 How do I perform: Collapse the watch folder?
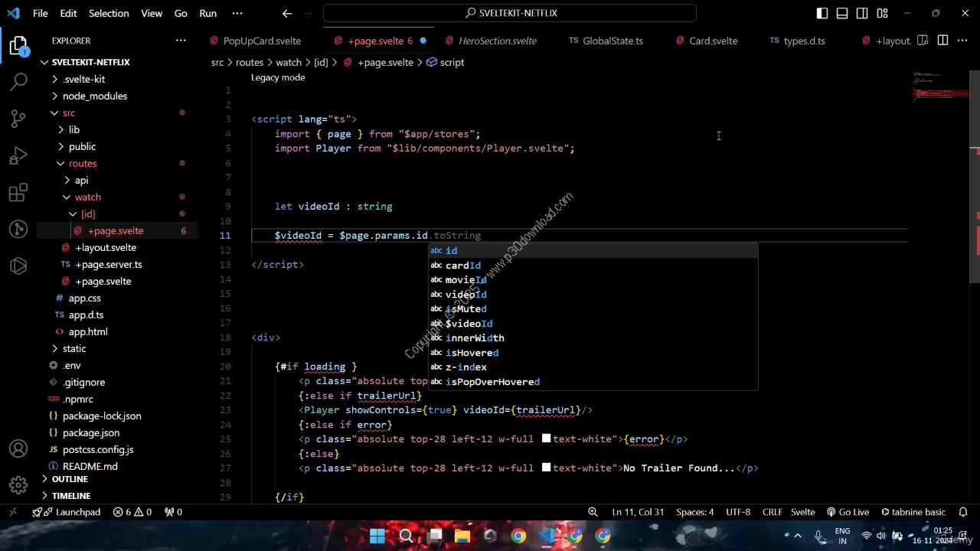87,197
